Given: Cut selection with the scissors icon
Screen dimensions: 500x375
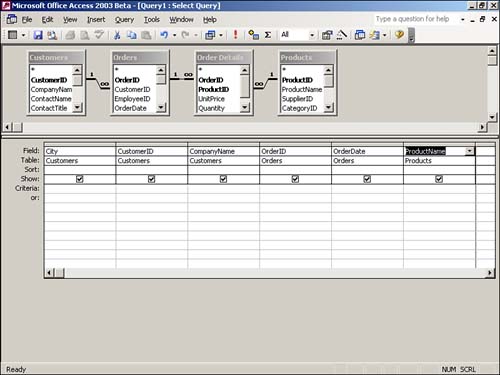Looking at the screenshot, I should [117, 35].
